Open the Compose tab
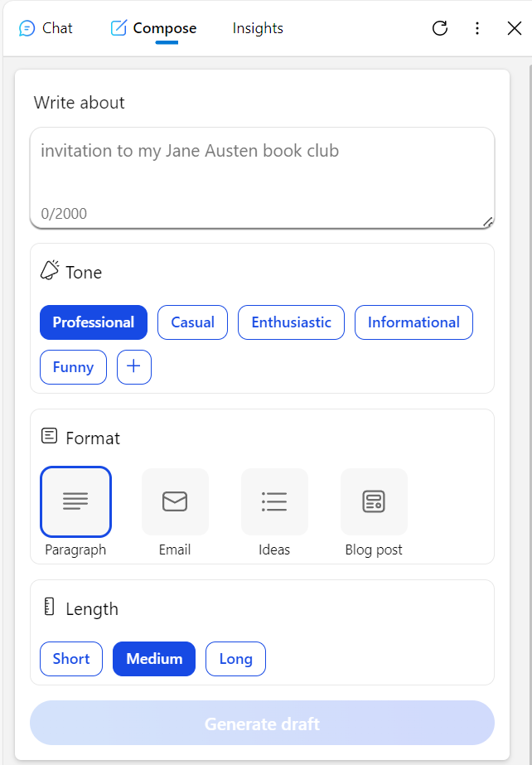Viewport: 532px width, 765px height. tap(153, 28)
